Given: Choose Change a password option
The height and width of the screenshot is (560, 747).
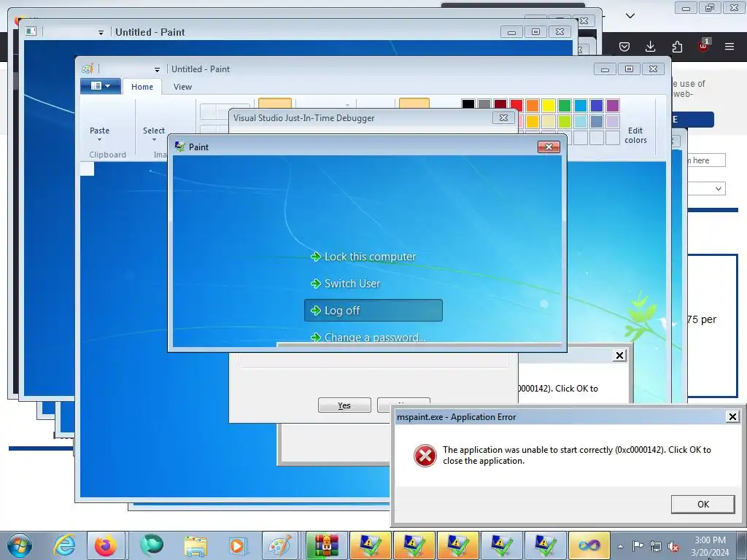Looking at the screenshot, I should (x=368, y=337).
